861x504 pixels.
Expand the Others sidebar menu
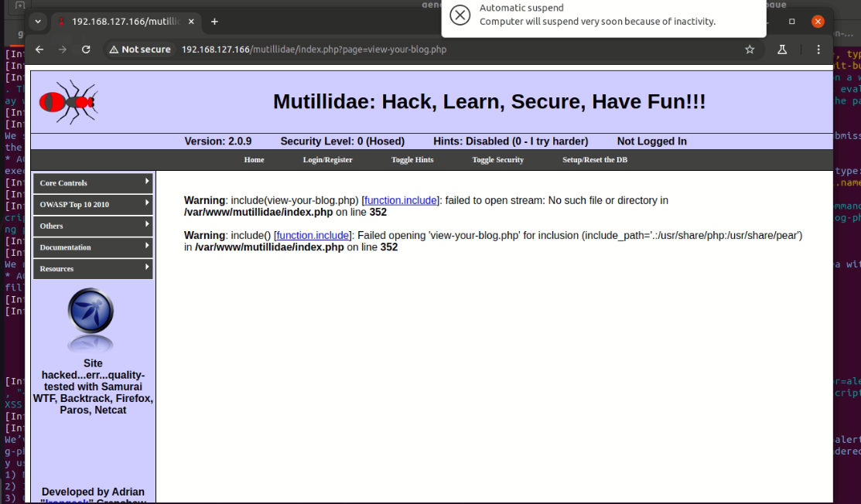click(93, 226)
